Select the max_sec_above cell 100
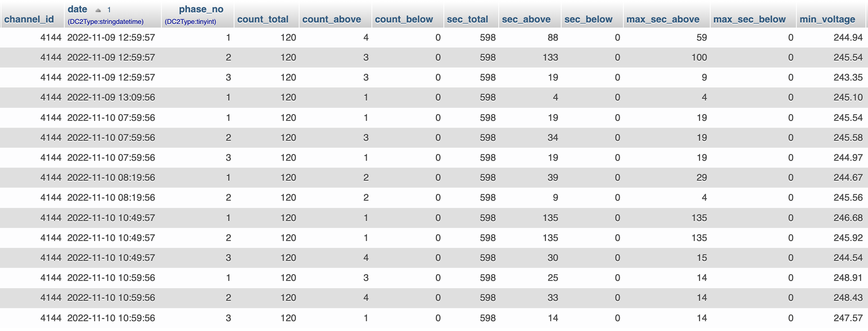The height and width of the screenshot is (331, 868). [x=699, y=57]
